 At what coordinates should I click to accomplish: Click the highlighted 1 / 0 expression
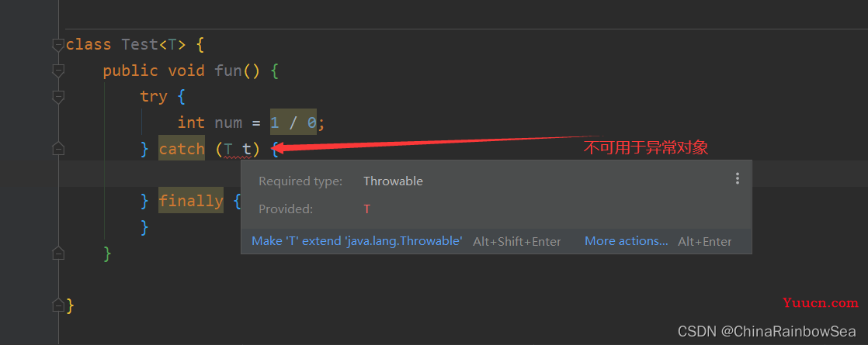(293, 122)
